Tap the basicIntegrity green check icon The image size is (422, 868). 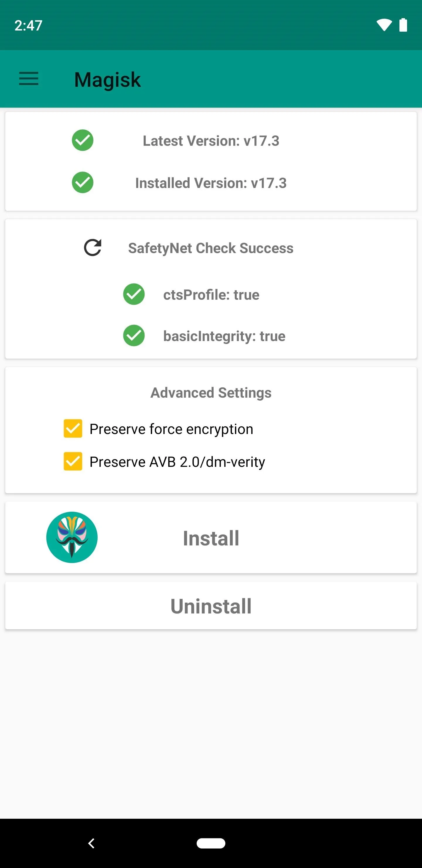(x=134, y=335)
